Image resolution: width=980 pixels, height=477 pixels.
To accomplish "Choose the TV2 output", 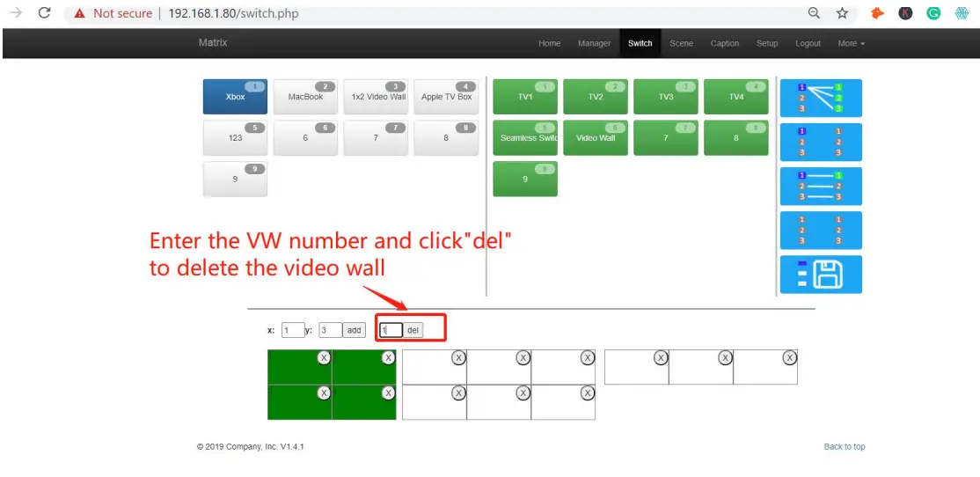I will coord(595,97).
